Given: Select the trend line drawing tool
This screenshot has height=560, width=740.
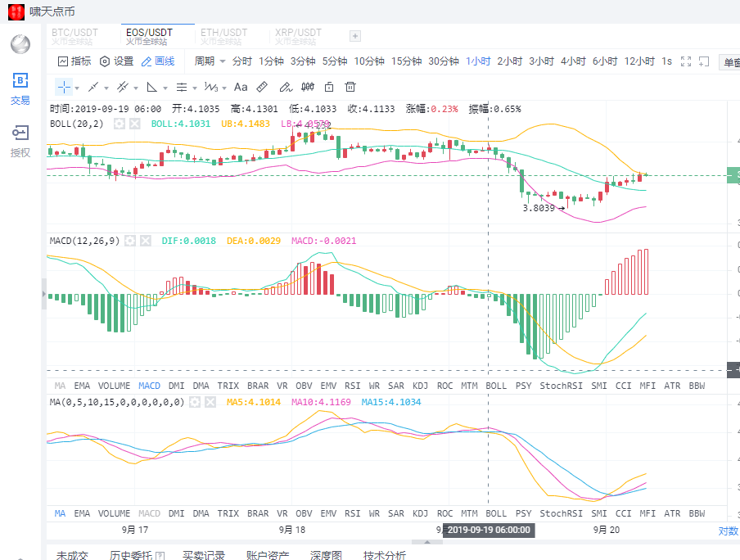Looking at the screenshot, I should pos(93,87).
